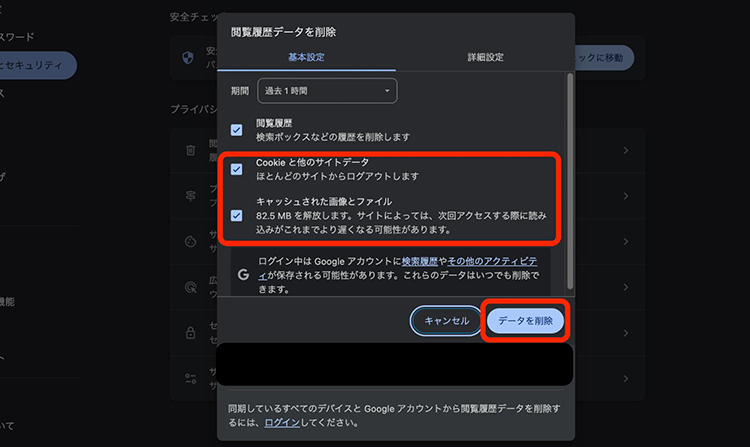This screenshot has width=750, height=447.
Task: Expand the chevron of the cookie row
Action: click(626, 241)
